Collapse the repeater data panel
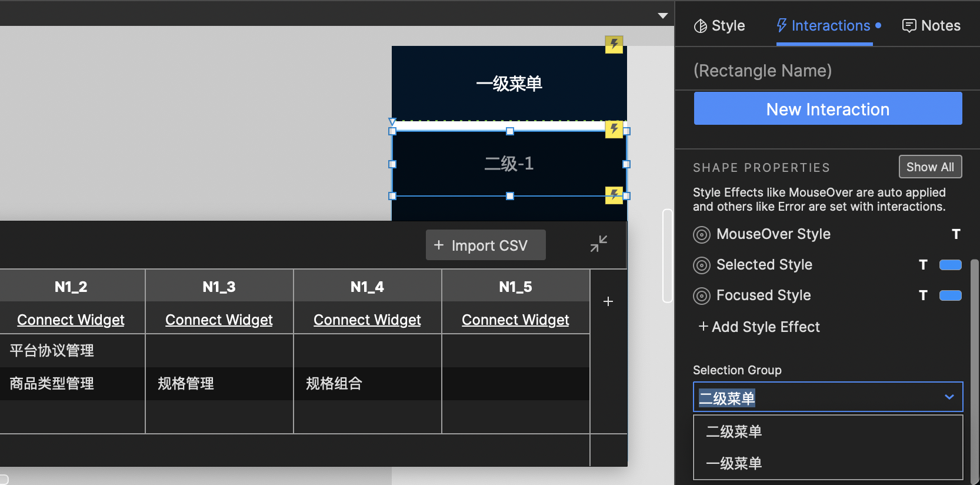This screenshot has width=980, height=485. point(599,244)
